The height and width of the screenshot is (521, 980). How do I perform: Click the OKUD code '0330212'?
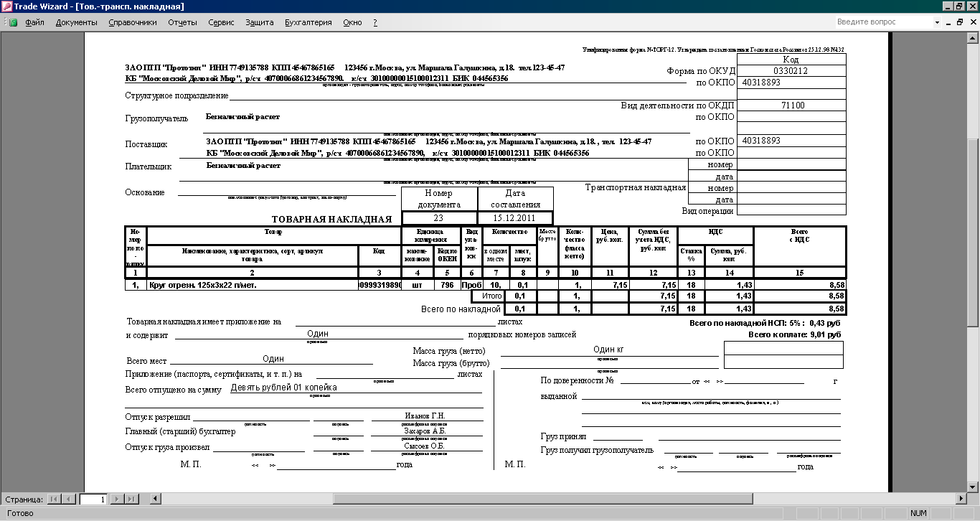click(x=791, y=71)
